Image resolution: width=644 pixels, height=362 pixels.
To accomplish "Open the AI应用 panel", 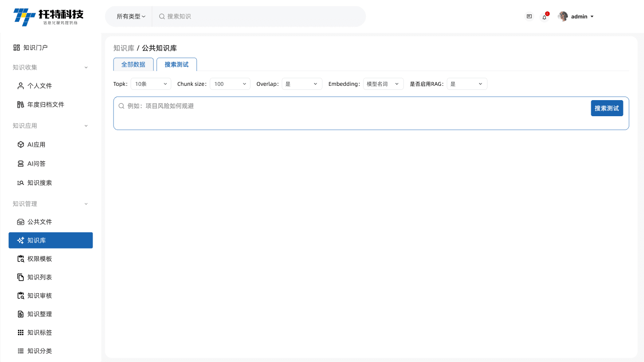I will pos(36,144).
